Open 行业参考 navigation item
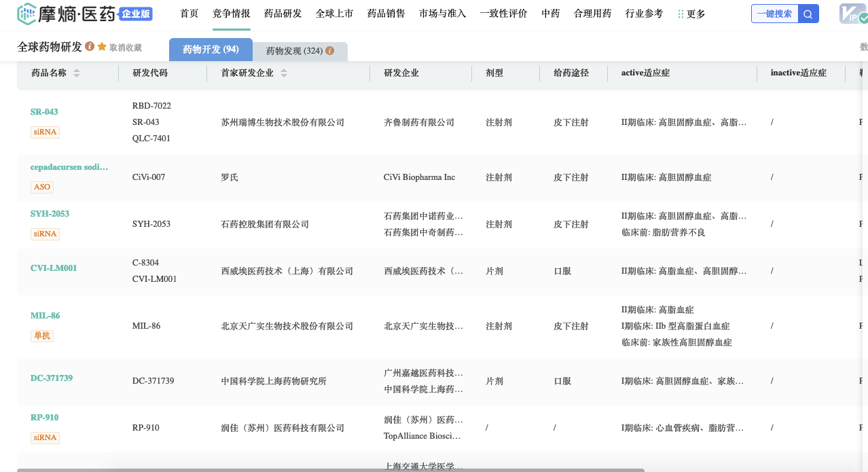868x472 pixels. tap(644, 14)
